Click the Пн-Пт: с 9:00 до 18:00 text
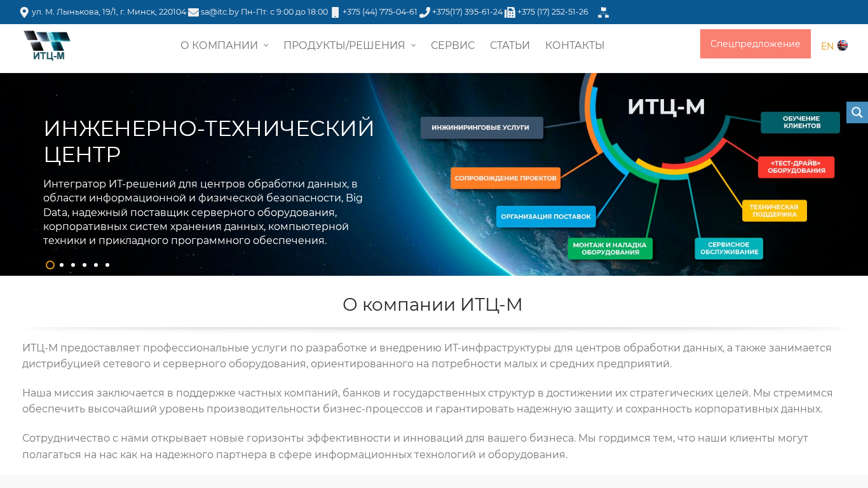The image size is (868, 488). (285, 12)
